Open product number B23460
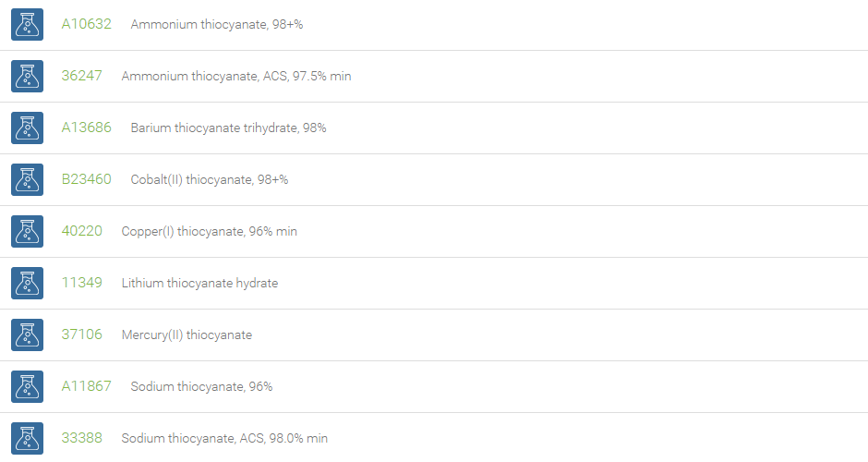The width and height of the screenshot is (868, 462). pyautogui.click(x=87, y=179)
